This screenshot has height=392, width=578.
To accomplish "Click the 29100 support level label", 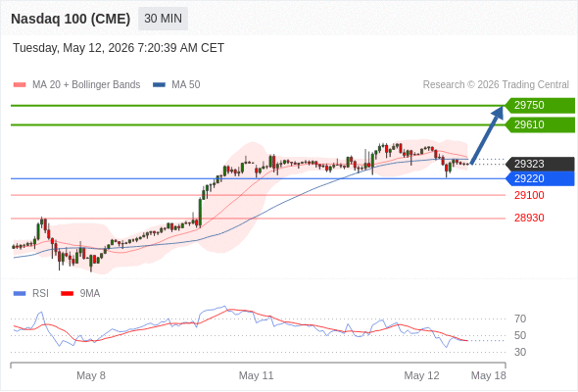I will point(529,195).
